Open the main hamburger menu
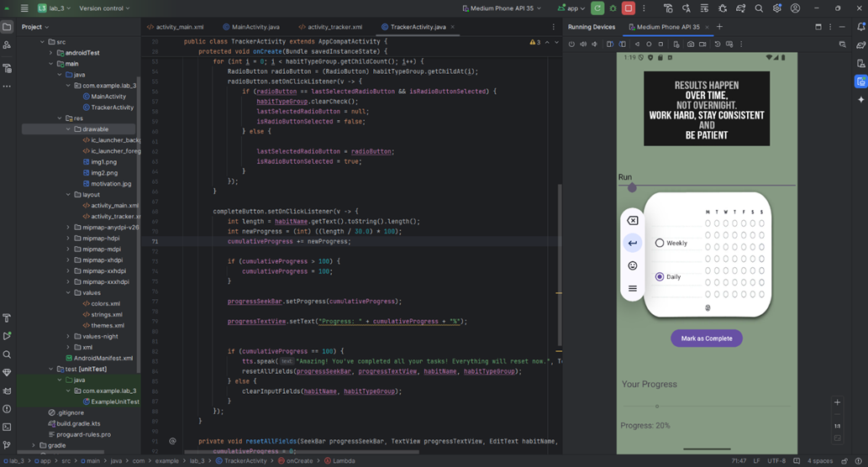This screenshot has height=467, width=868. click(x=24, y=8)
